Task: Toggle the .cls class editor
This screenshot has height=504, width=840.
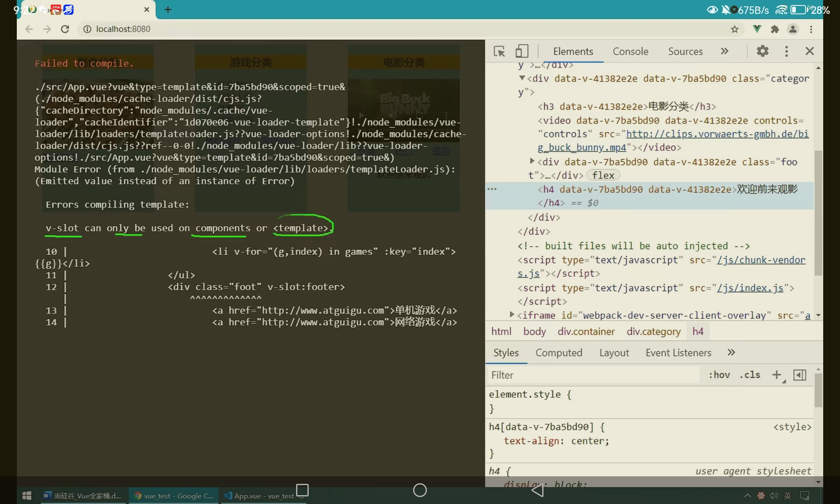Action: tap(750, 375)
